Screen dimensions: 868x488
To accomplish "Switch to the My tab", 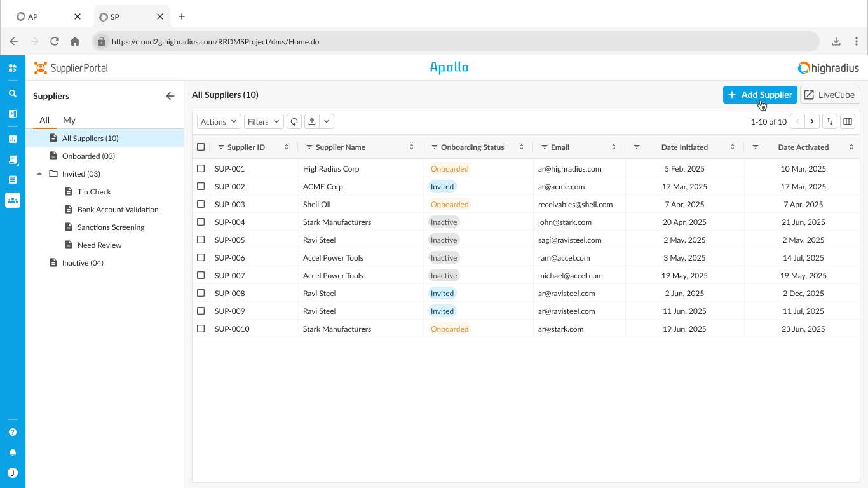I will (69, 120).
